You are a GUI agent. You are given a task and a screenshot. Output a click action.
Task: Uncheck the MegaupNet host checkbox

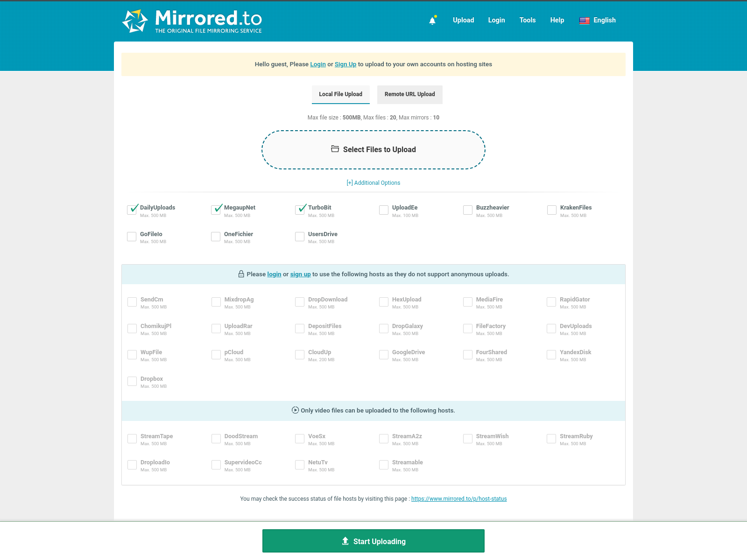216,210
